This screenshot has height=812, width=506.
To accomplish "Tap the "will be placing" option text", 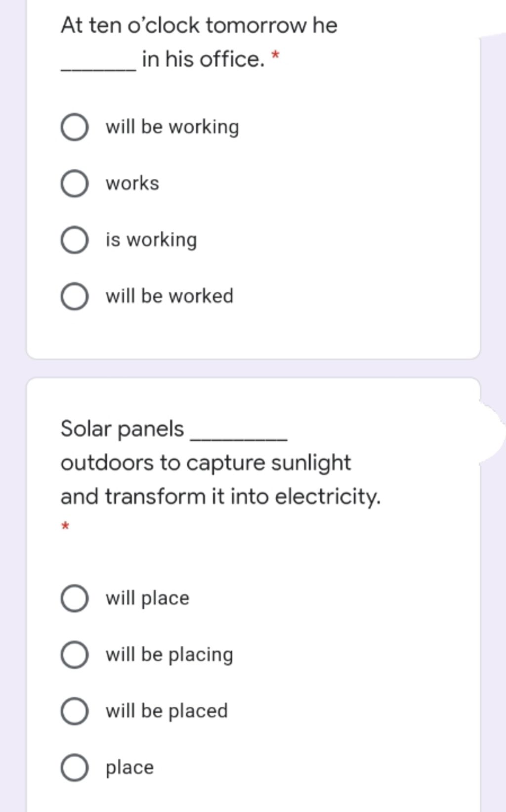I will 169,655.
